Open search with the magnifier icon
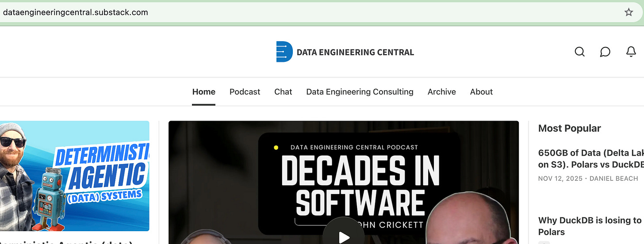Screen dimensions: 644x244 click(579, 52)
